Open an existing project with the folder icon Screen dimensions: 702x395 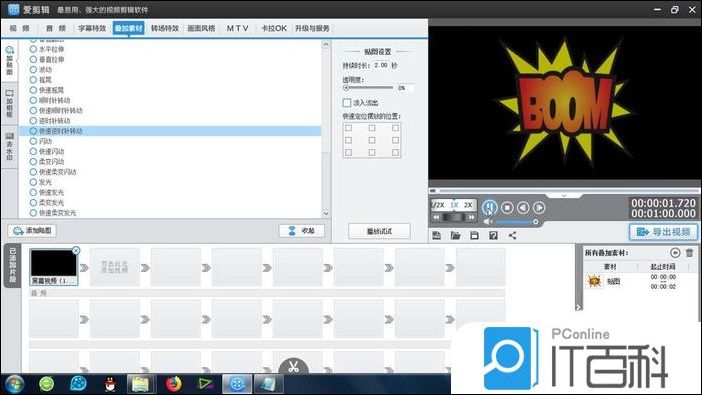(x=455, y=235)
